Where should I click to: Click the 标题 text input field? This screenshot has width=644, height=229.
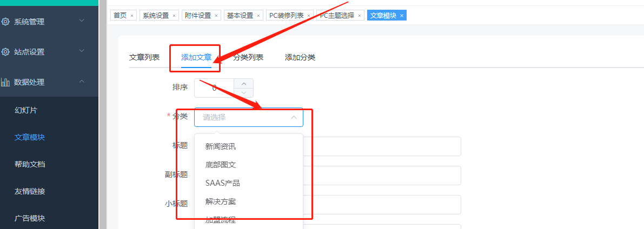381,146
